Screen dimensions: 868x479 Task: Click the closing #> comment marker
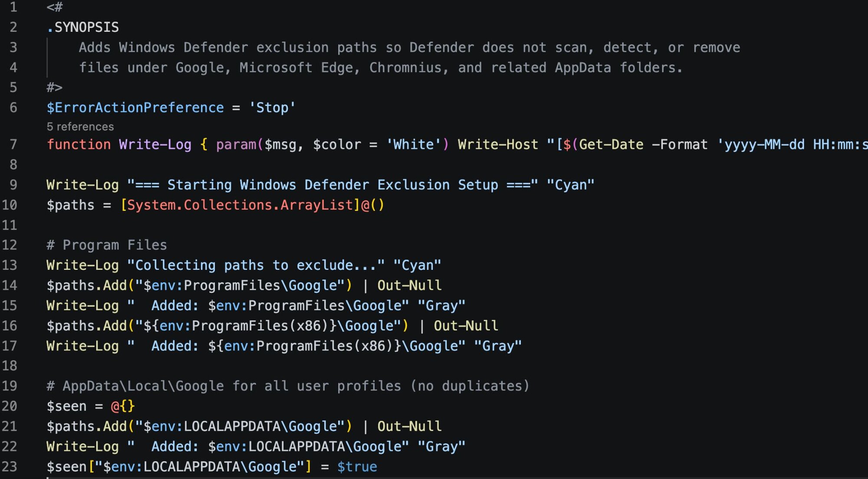tap(54, 87)
